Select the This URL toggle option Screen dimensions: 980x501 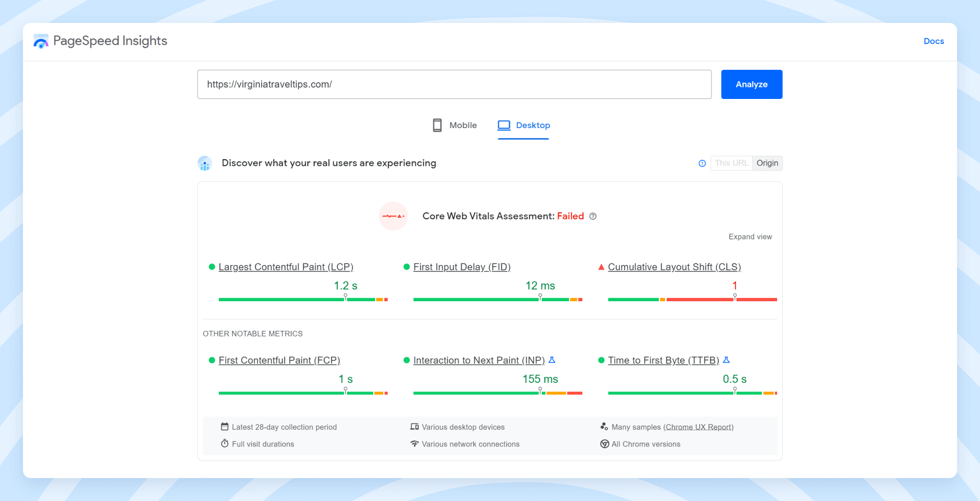click(732, 163)
